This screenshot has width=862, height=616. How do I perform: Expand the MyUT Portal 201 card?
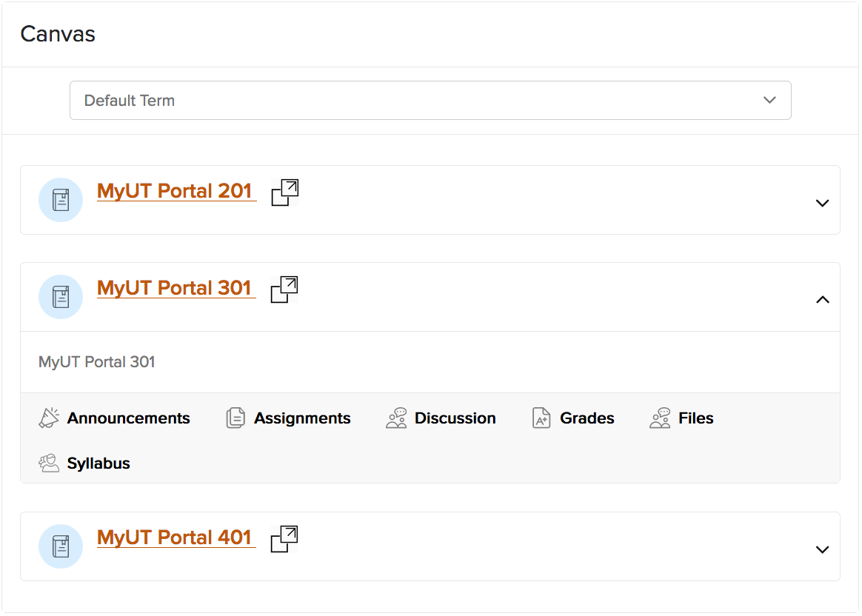point(822,201)
